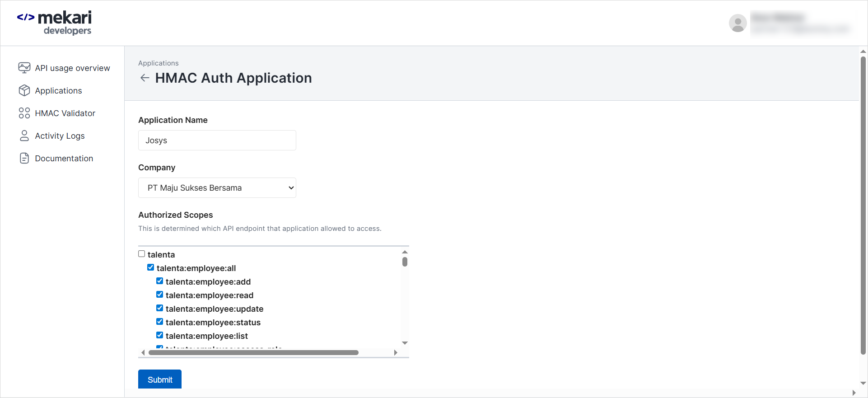Click the Documentation file icon

coord(24,158)
